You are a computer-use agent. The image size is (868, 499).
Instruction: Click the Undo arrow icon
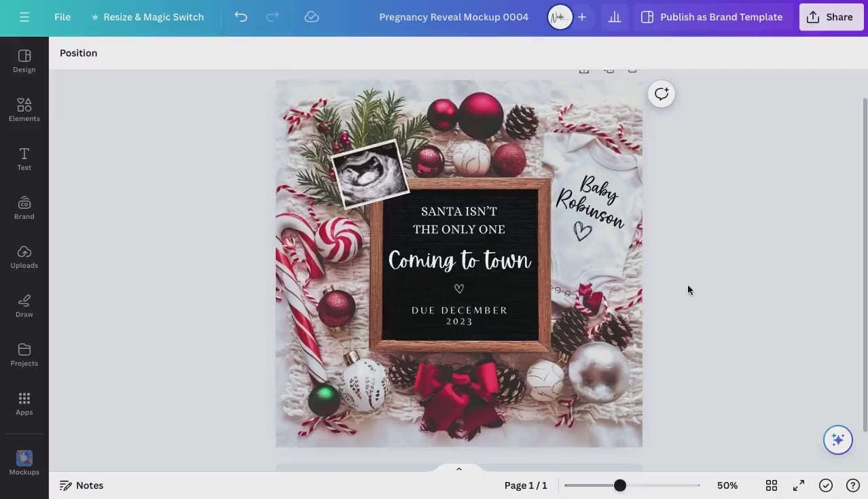pos(240,17)
